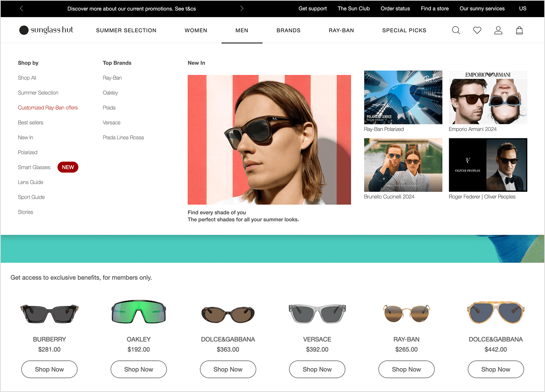Open Customized Ray-Ban offers
This screenshot has width=545, height=392.
tap(48, 107)
